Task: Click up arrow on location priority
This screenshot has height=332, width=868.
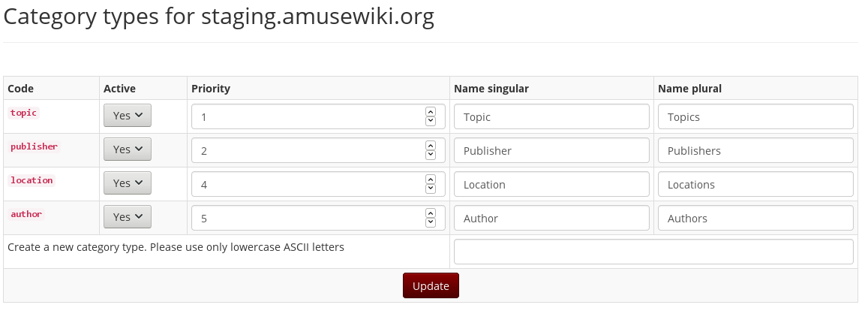Action: [430, 179]
